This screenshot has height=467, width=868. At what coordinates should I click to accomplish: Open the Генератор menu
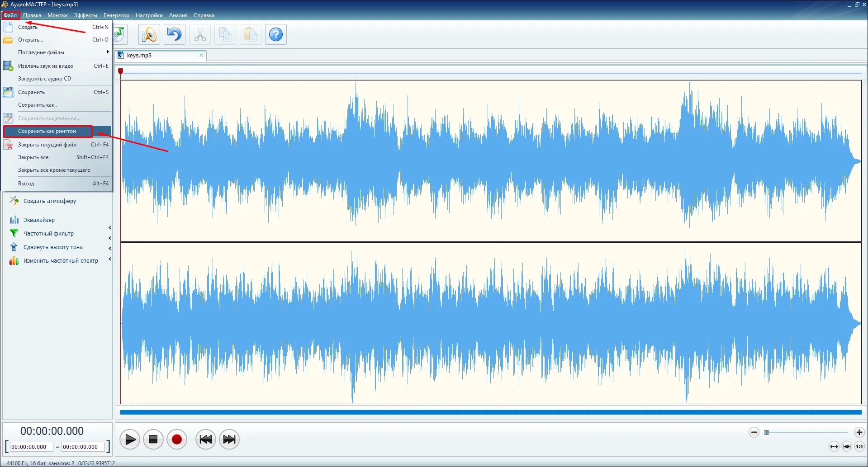point(116,15)
